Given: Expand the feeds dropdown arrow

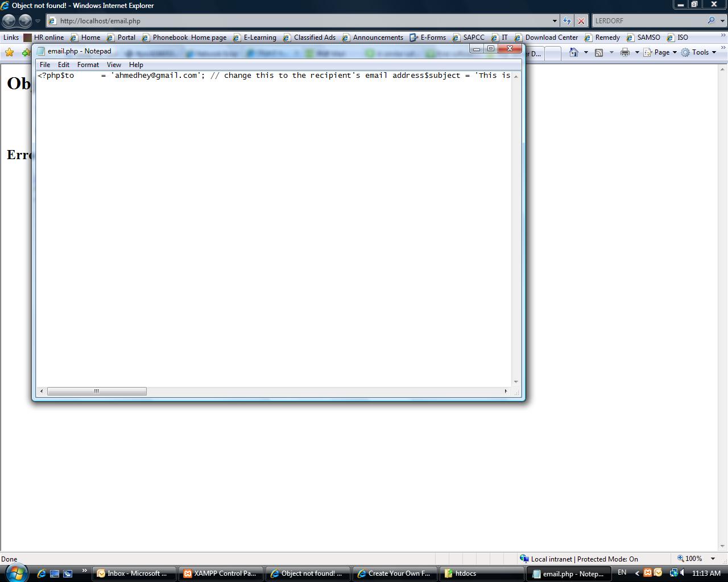Looking at the screenshot, I should pyautogui.click(x=611, y=52).
